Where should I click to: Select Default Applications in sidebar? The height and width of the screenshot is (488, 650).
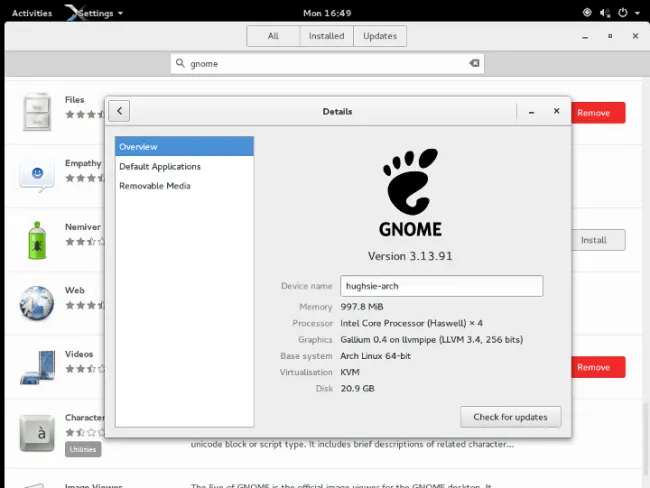[x=160, y=166]
